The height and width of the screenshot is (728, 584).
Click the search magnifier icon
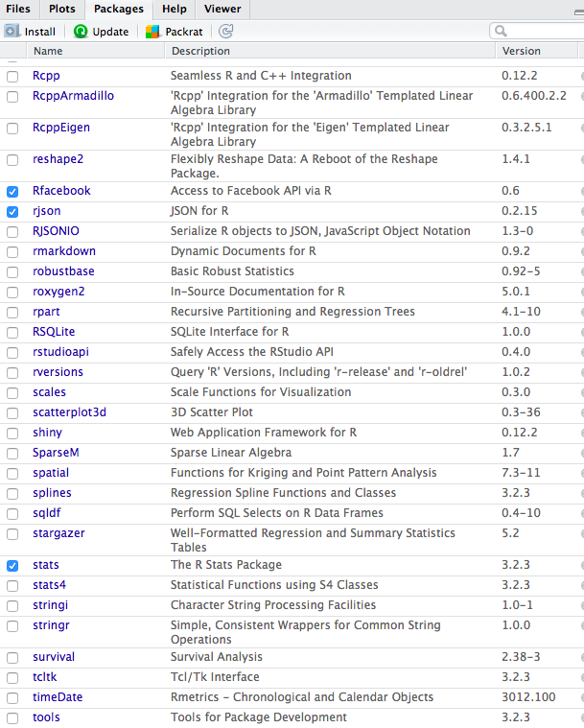click(501, 31)
